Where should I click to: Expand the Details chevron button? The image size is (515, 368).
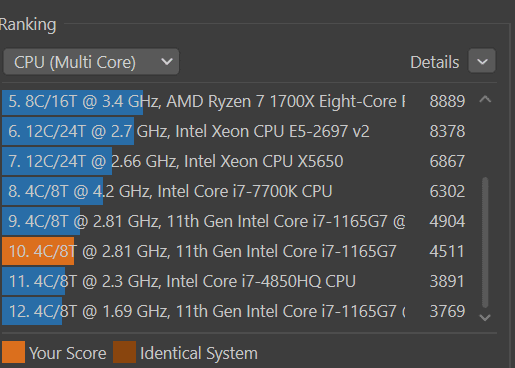(482, 61)
